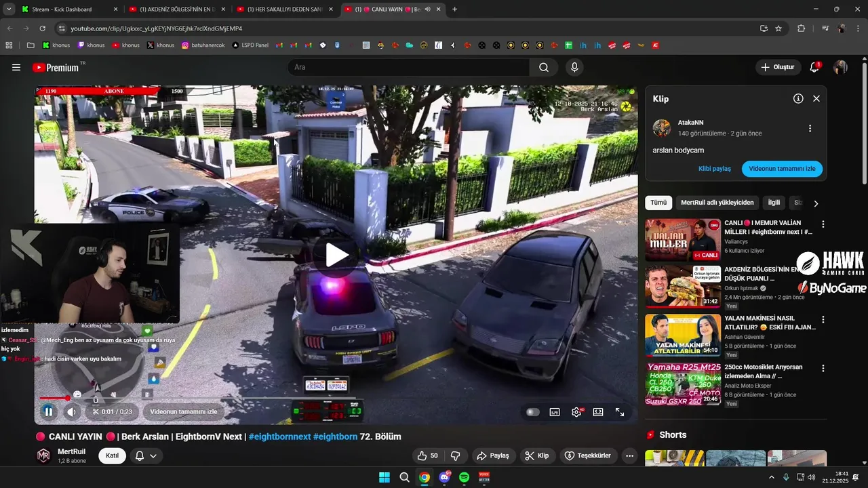Expand notification bell dropdown for MertRuil

[x=146, y=455]
